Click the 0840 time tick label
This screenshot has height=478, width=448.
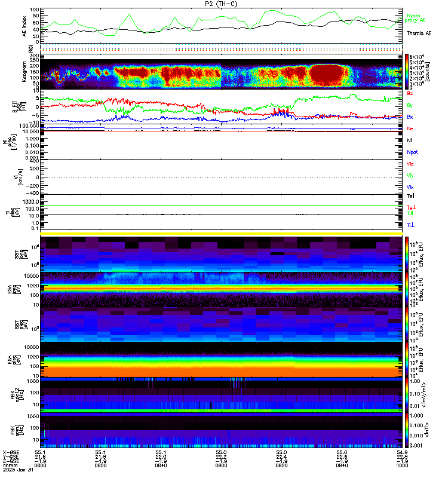[x=161, y=465]
